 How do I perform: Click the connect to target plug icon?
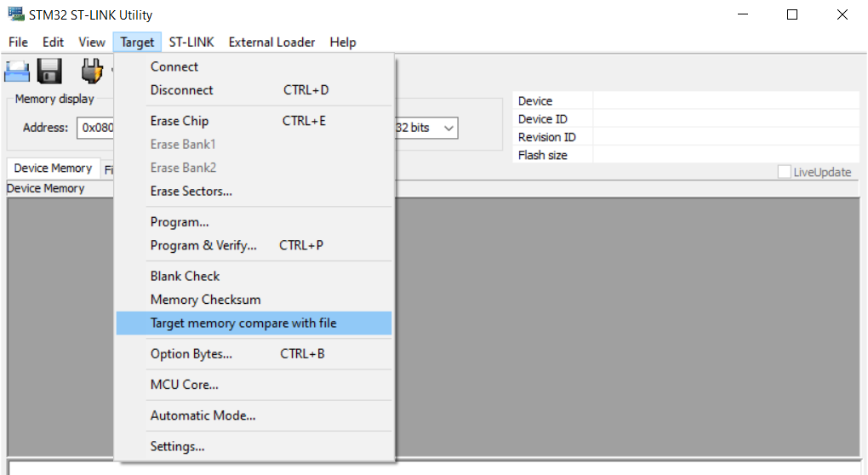coord(92,71)
